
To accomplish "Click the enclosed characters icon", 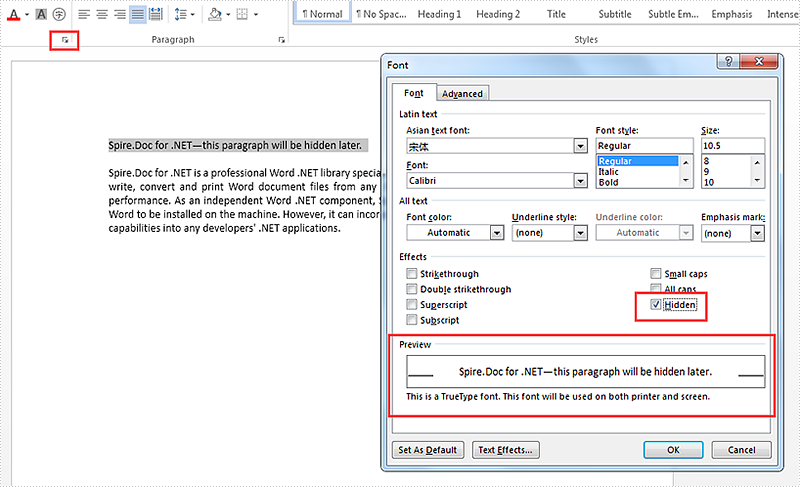I will [x=59, y=14].
